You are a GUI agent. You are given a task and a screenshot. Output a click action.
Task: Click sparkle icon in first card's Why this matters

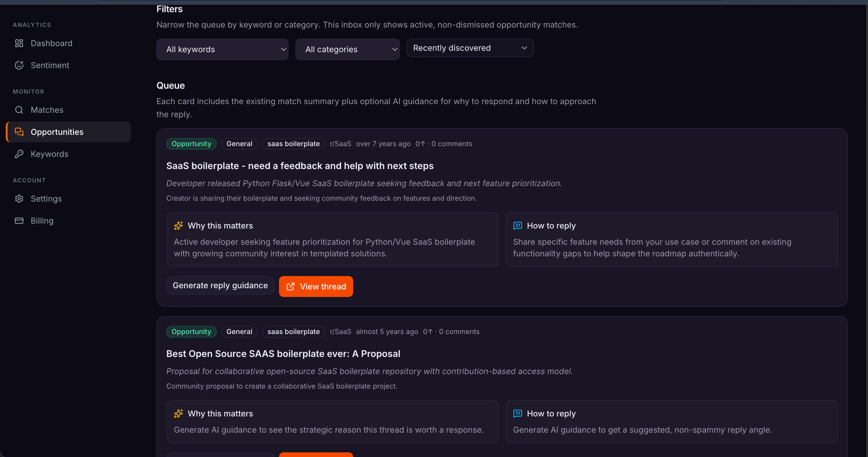[178, 226]
